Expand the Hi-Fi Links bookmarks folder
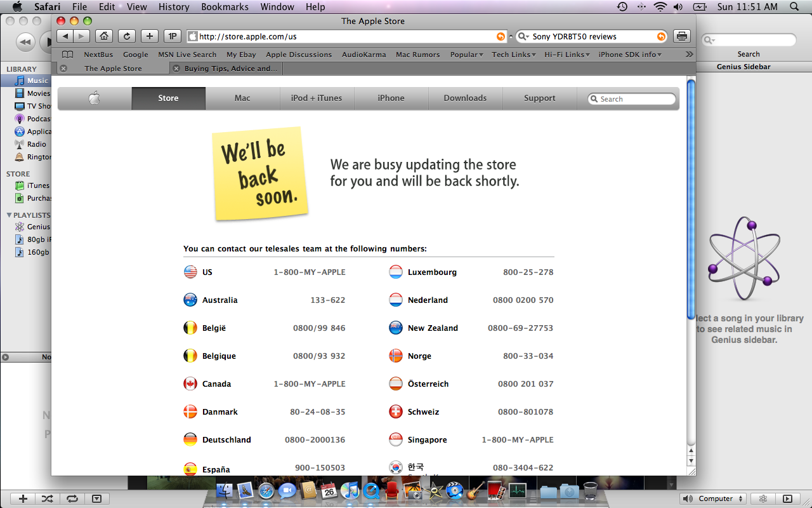Viewport: 812px width, 508px height. point(566,55)
